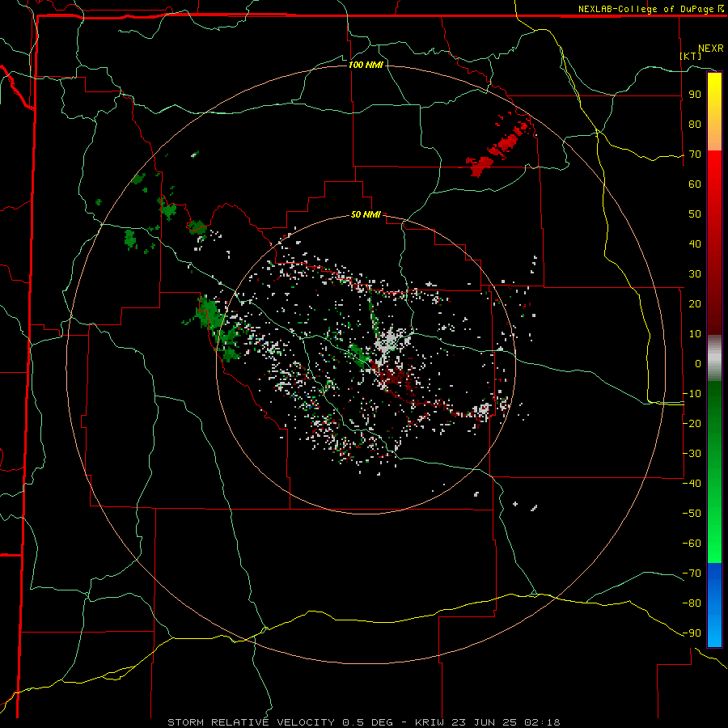
Task: Click the -30 scale value
Action: coord(692,453)
